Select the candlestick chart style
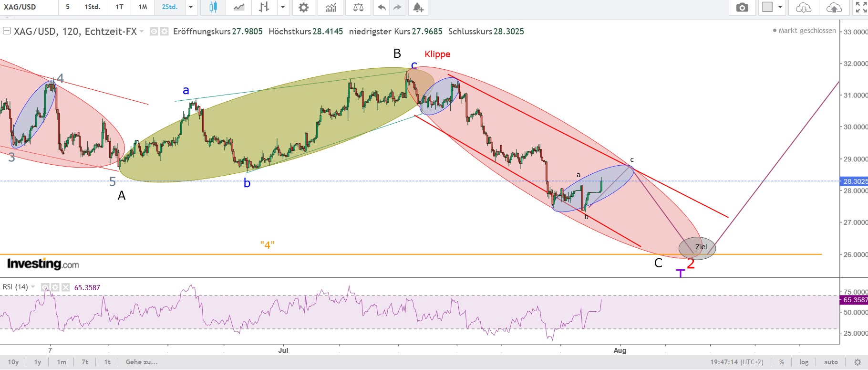This screenshot has width=868, height=370. pos(213,7)
